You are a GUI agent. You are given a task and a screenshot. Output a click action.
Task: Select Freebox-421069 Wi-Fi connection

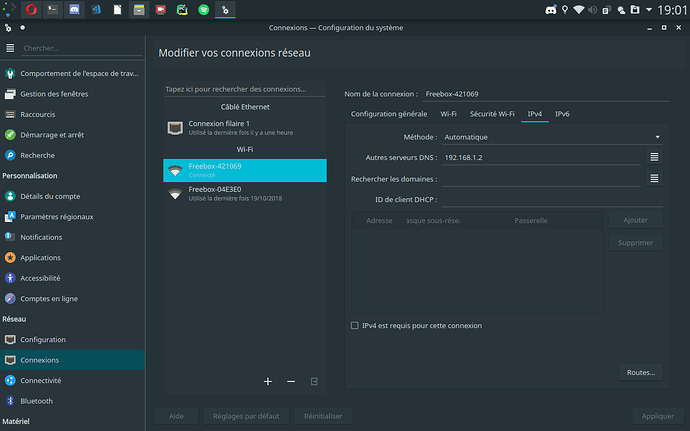click(x=245, y=170)
